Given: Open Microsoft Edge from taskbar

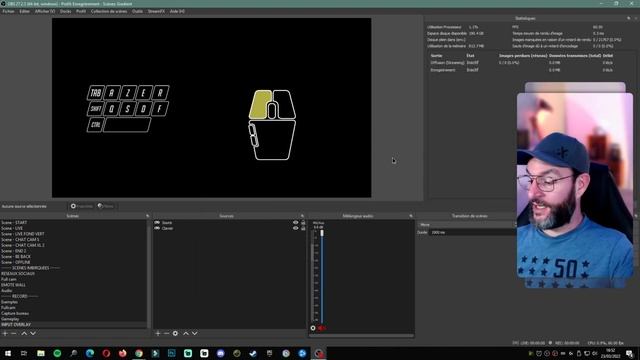Looking at the screenshot, I should click(x=90, y=353).
